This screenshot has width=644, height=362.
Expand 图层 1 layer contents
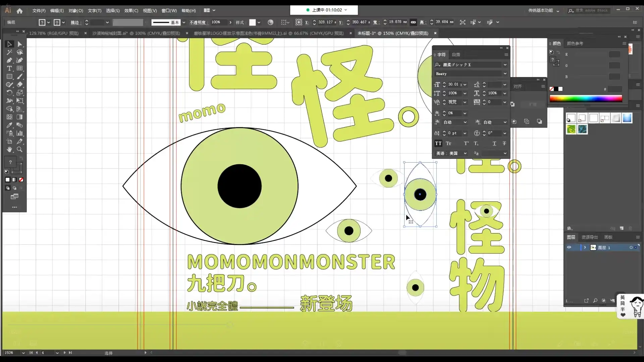click(x=585, y=247)
